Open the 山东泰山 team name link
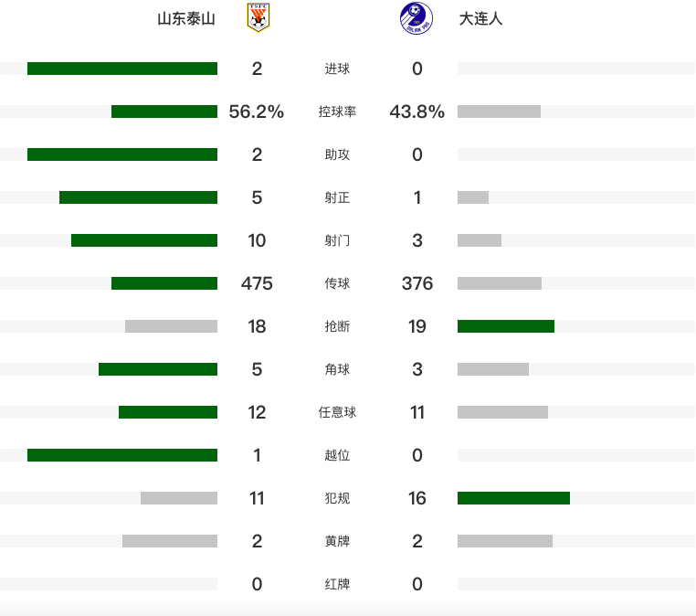This screenshot has height=616, width=696. (186, 19)
